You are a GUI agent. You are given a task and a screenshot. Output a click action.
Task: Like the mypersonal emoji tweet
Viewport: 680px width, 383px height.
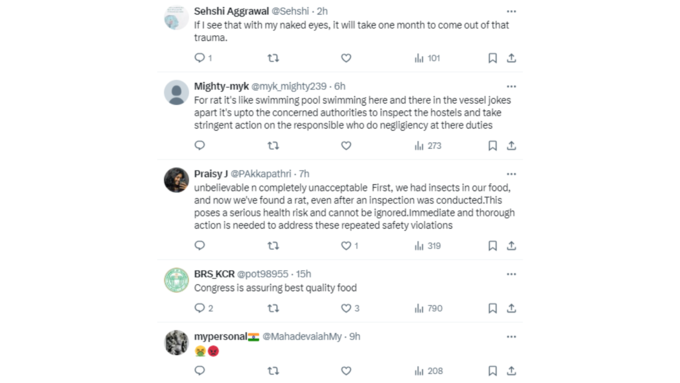[346, 370]
